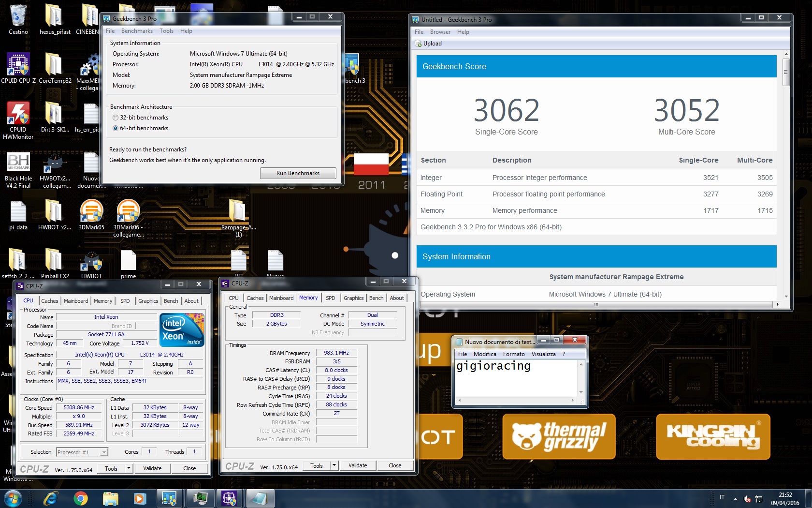Viewport: 812px width, 508px height.
Task: Open Processor #1 selection dropdown
Action: (82, 452)
